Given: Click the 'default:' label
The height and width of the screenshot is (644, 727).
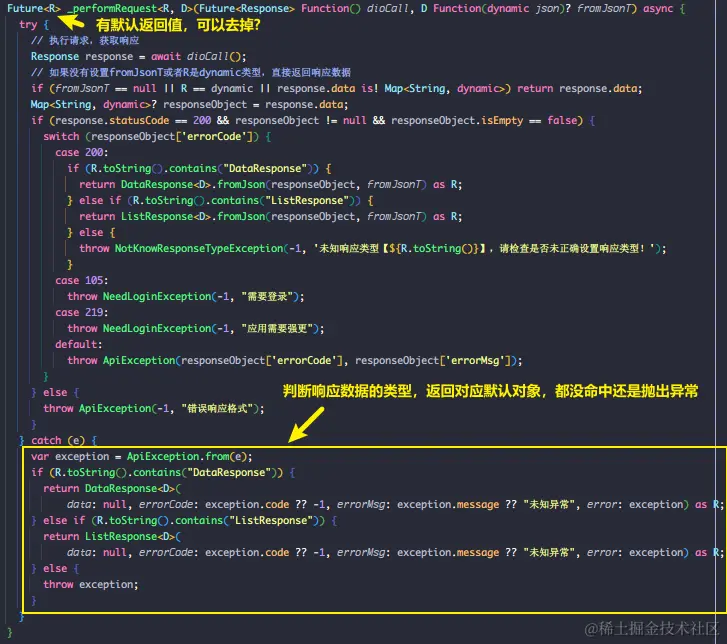Looking at the screenshot, I should point(79,344).
